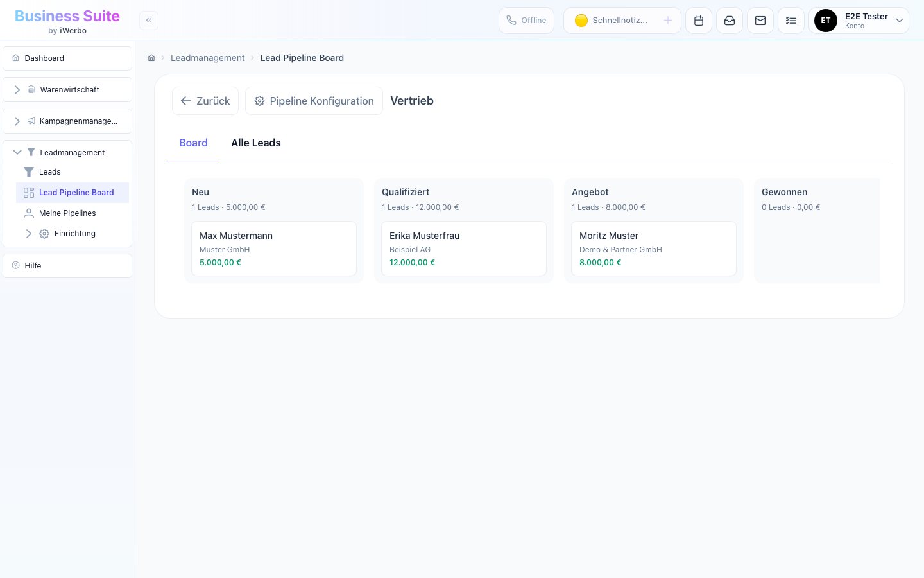
Task: Click the Leadmanagement funnel icon
Action: point(31,152)
